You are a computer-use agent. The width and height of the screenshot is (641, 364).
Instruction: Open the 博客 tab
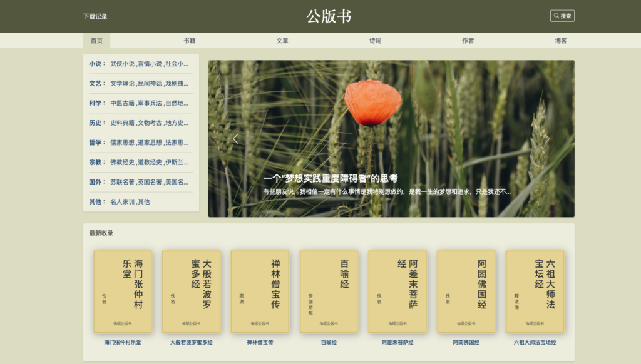tap(560, 41)
